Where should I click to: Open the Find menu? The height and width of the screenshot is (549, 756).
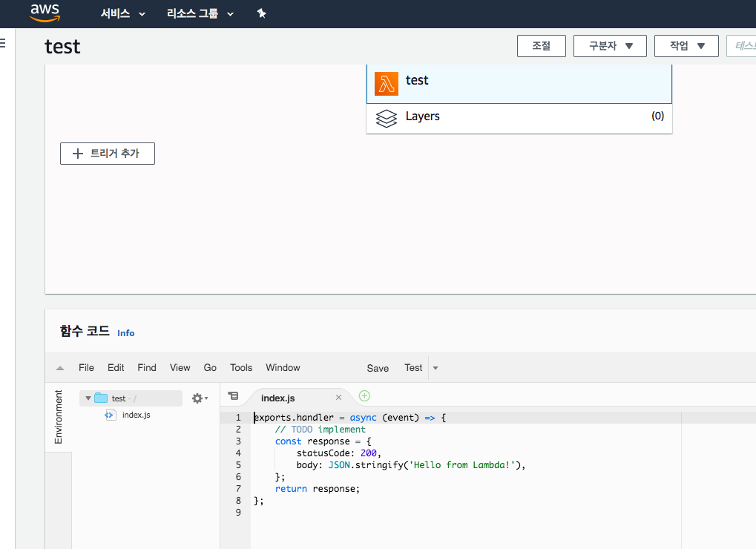pyautogui.click(x=147, y=368)
